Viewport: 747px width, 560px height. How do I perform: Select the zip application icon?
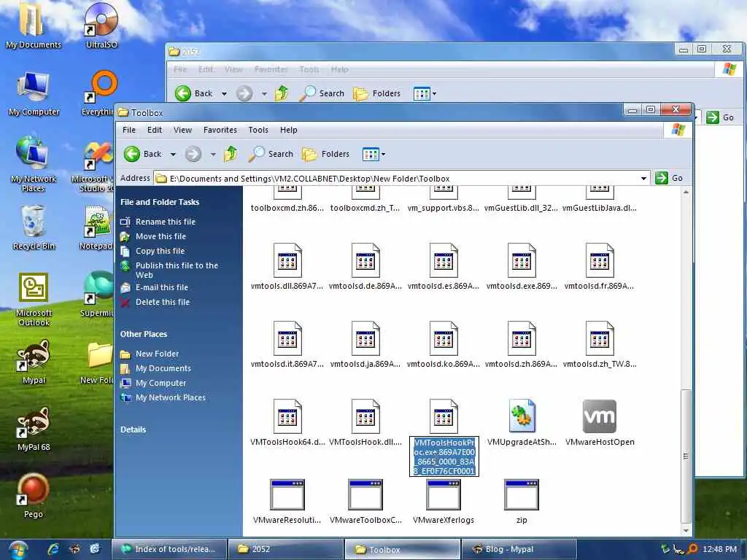(522, 495)
